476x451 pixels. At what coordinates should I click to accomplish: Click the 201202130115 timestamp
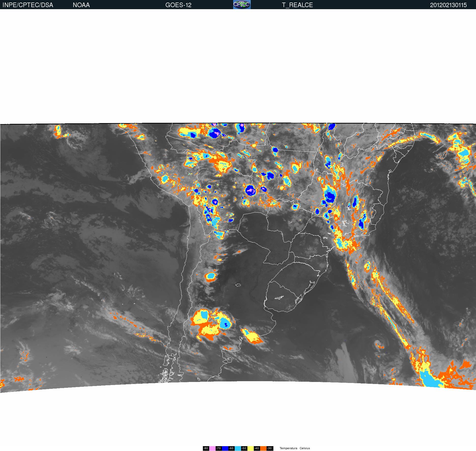(x=449, y=5)
